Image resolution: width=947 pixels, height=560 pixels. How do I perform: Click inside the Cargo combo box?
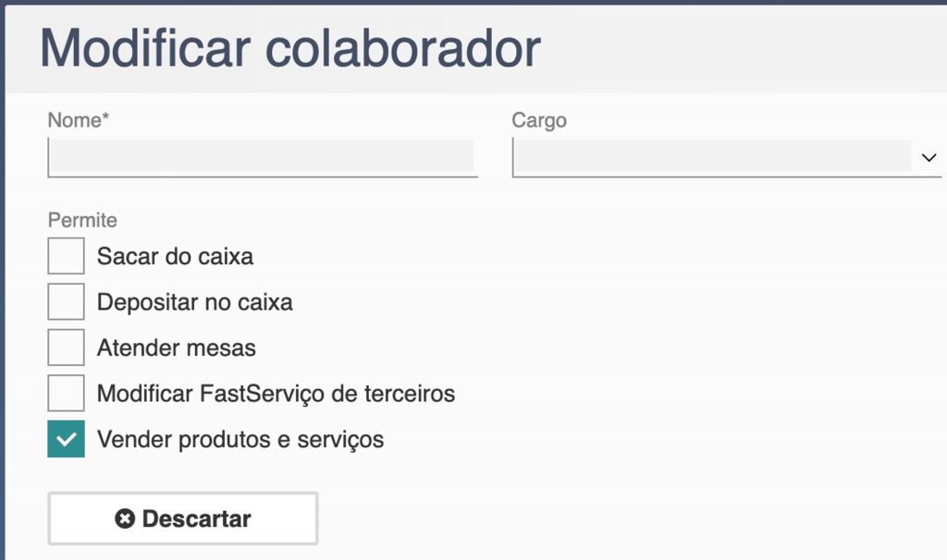(712, 158)
